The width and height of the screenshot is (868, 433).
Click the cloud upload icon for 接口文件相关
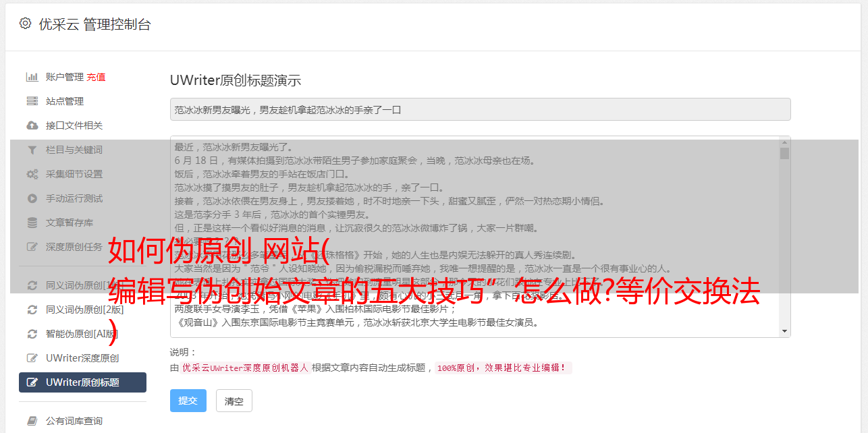coord(32,125)
